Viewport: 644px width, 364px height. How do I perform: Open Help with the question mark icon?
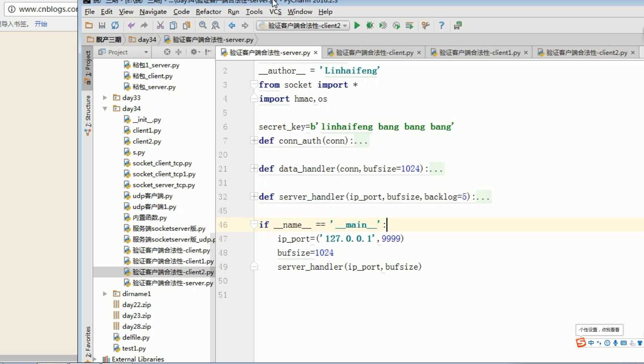pyautogui.click(x=441, y=26)
